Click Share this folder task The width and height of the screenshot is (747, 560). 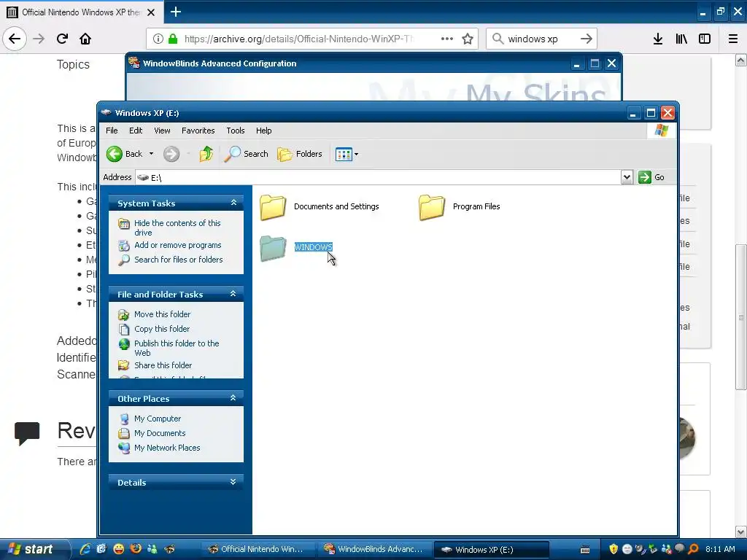pyautogui.click(x=163, y=365)
